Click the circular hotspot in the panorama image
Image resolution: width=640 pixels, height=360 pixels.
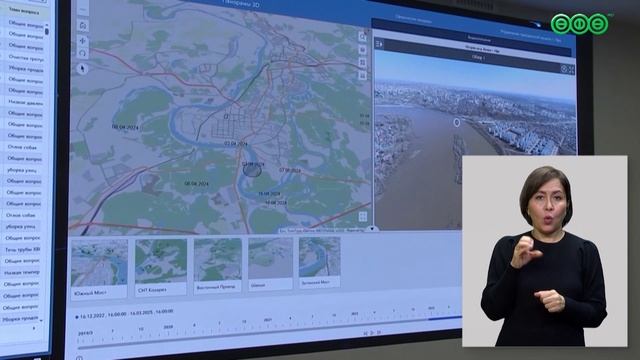[457, 122]
